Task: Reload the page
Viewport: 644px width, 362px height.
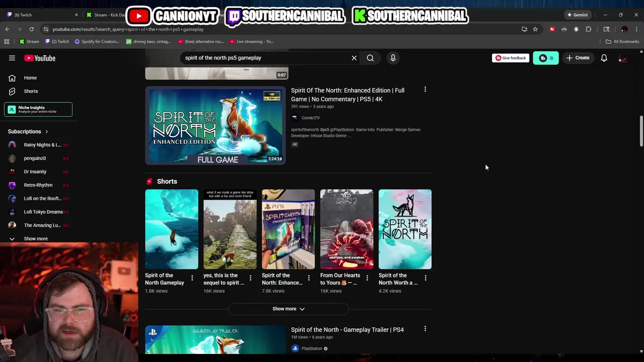Action: [31, 29]
